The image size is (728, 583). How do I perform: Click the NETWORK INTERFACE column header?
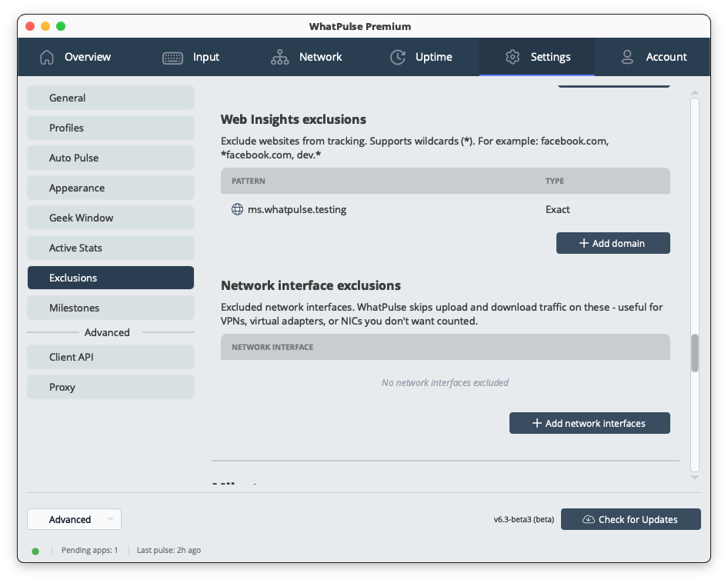(272, 347)
